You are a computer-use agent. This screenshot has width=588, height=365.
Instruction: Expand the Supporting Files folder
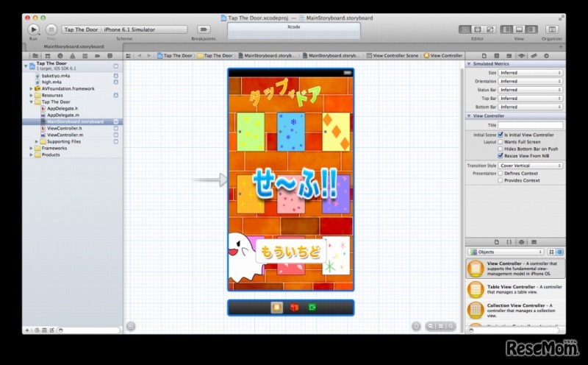(37, 141)
